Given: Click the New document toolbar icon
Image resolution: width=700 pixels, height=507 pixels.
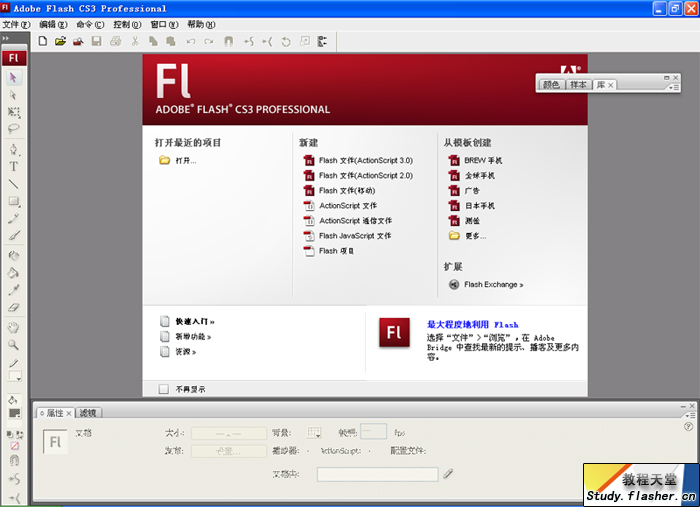Looking at the screenshot, I should click(43, 42).
